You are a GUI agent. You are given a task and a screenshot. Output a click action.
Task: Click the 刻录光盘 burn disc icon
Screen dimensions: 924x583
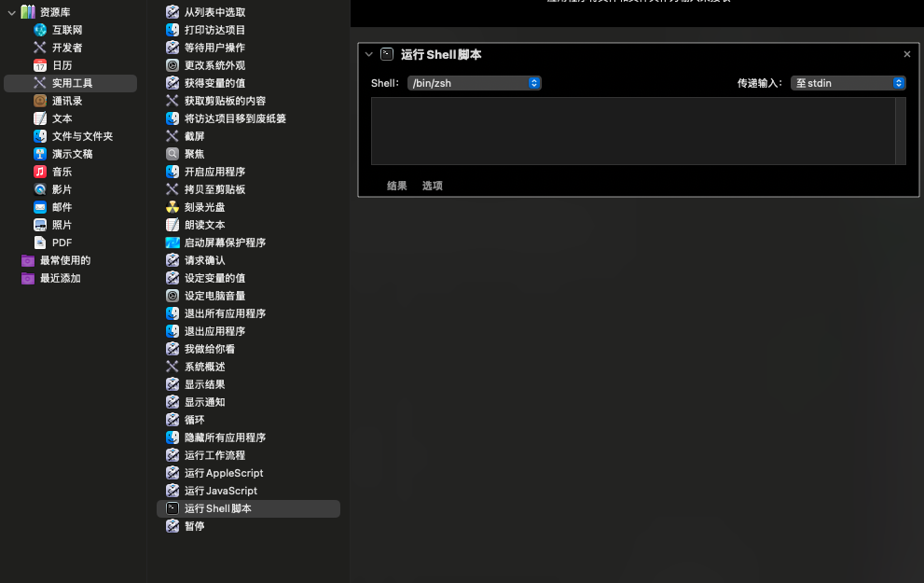tap(172, 207)
